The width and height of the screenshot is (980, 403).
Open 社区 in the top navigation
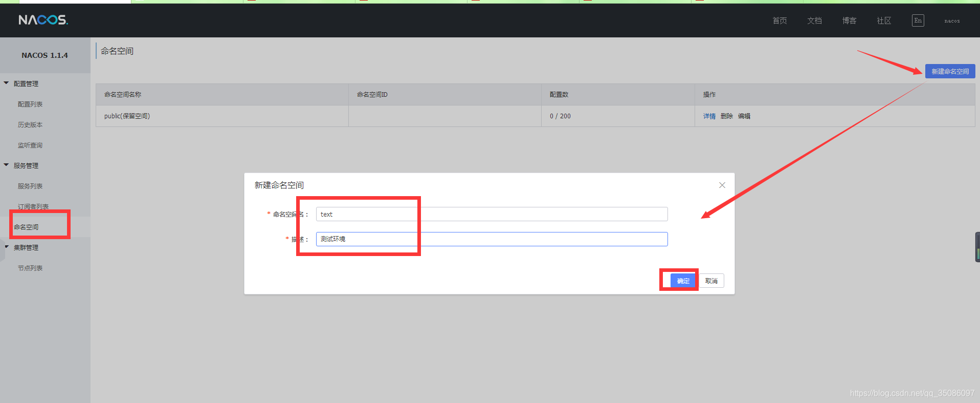coord(884,20)
